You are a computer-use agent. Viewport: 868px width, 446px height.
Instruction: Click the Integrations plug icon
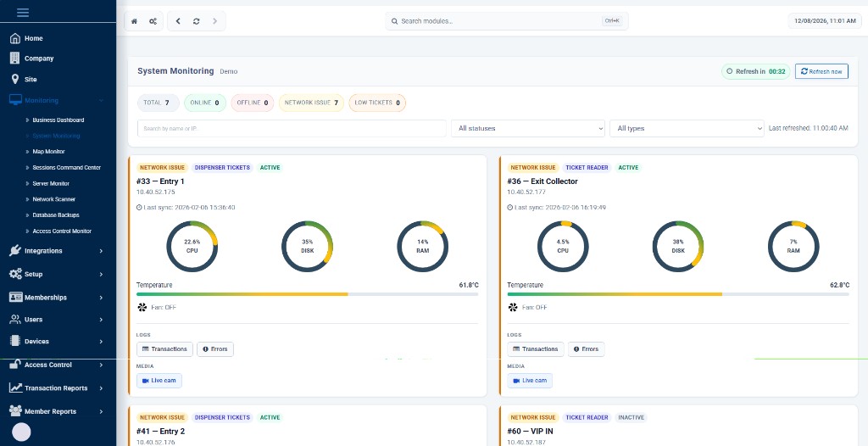15,250
